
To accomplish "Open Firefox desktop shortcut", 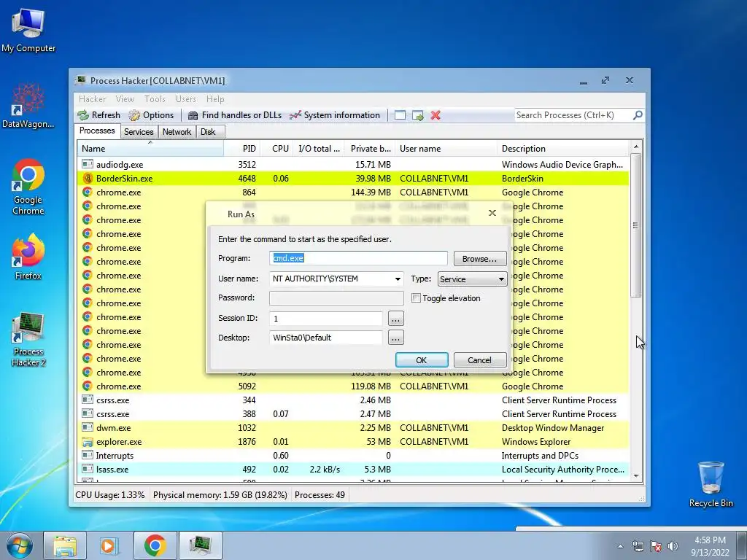I will pos(28,257).
